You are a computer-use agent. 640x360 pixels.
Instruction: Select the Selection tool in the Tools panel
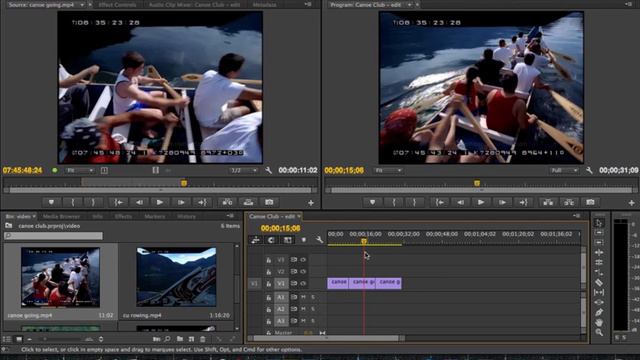[x=599, y=223]
